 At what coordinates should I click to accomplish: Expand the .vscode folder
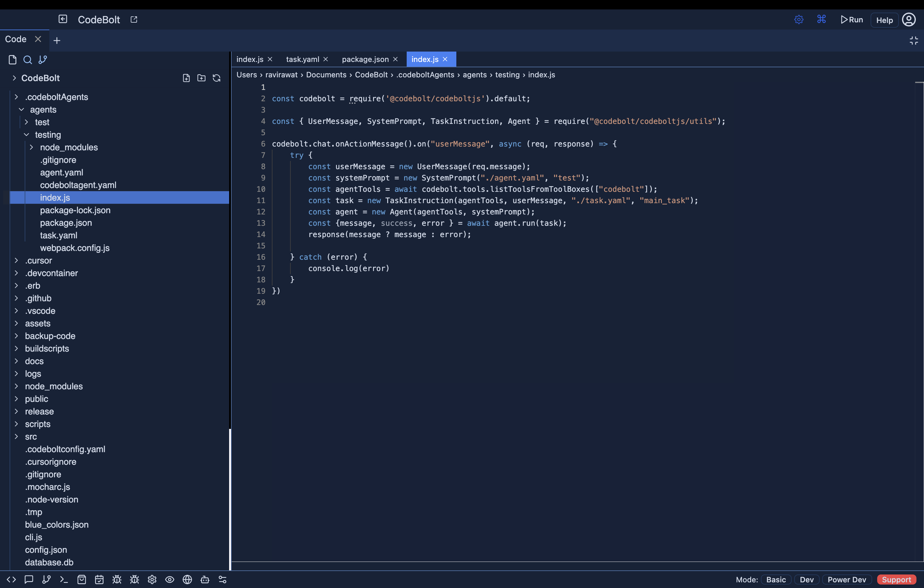tap(16, 310)
